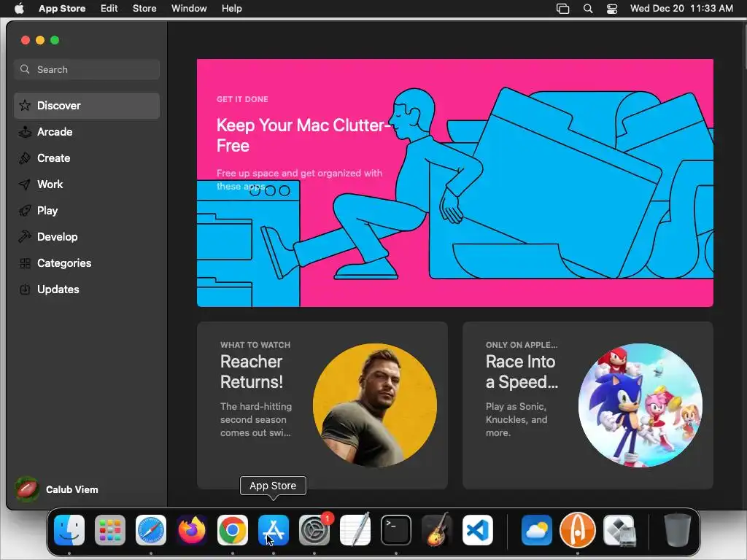This screenshot has width=747, height=560.
Task: Launch Safari from the Dock
Action: coord(151,530)
